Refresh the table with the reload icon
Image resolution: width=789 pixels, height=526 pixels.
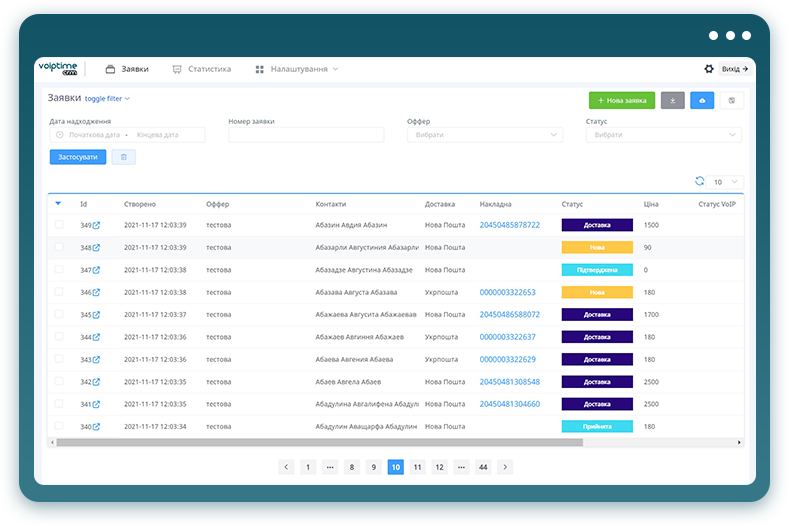(x=700, y=181)
